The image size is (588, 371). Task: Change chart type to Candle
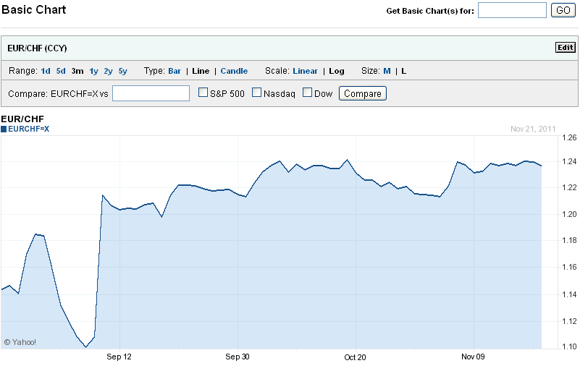[234, 71]
